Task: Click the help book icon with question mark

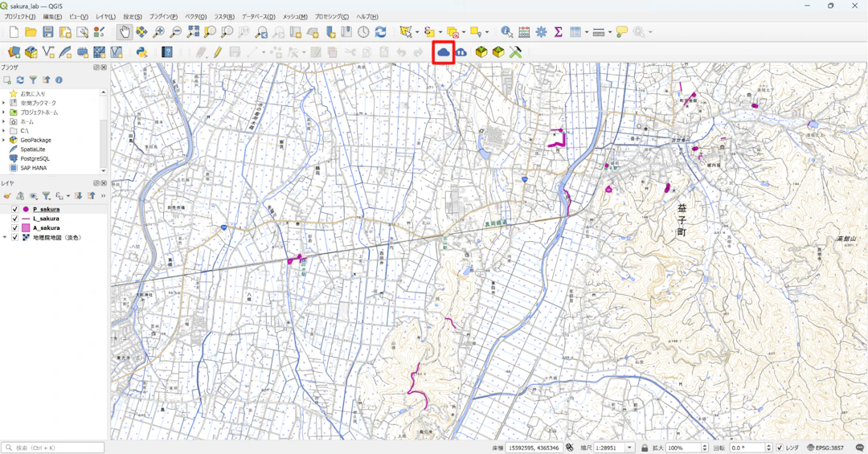Action: coord(167,52)
